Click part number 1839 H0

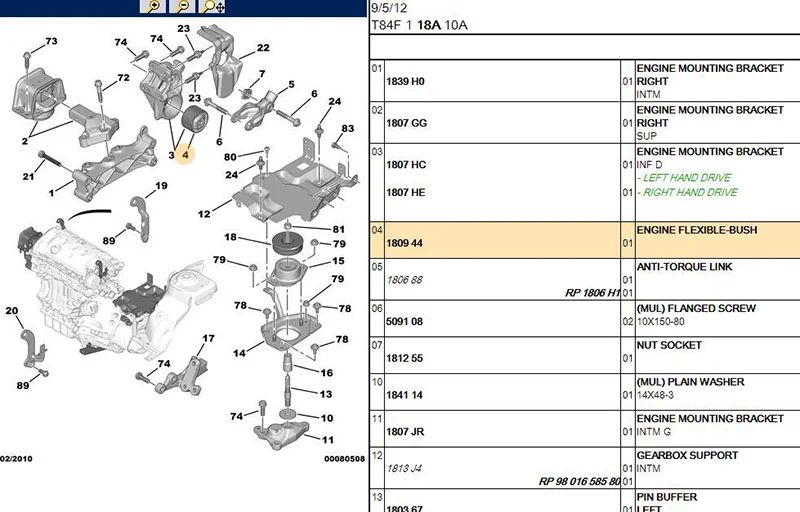(405, 82)
